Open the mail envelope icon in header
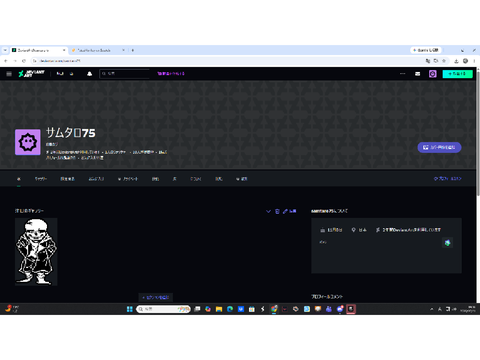Image resolution: width=480 pixels, height=360 pixels. pyautogui.click(x=417, y=74)
